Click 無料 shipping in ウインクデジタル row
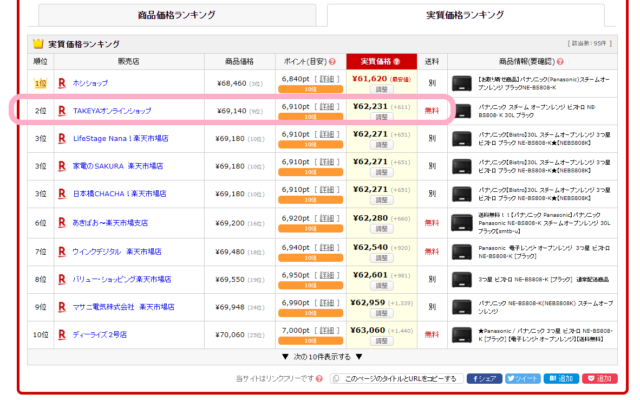Viewport: 640px width, 400px height. coord(432,252)
